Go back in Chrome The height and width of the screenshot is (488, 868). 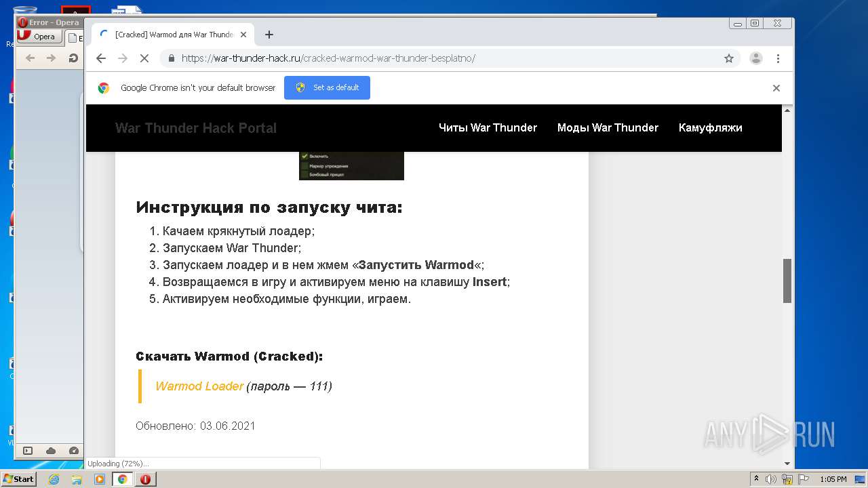click(x=101, y=58)
